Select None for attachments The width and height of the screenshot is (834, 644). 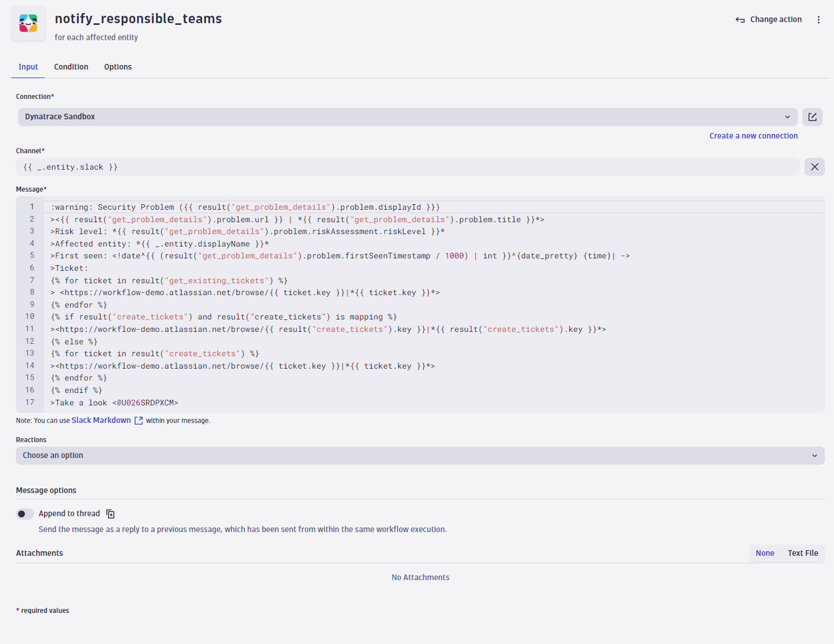[x=765, y=553]
